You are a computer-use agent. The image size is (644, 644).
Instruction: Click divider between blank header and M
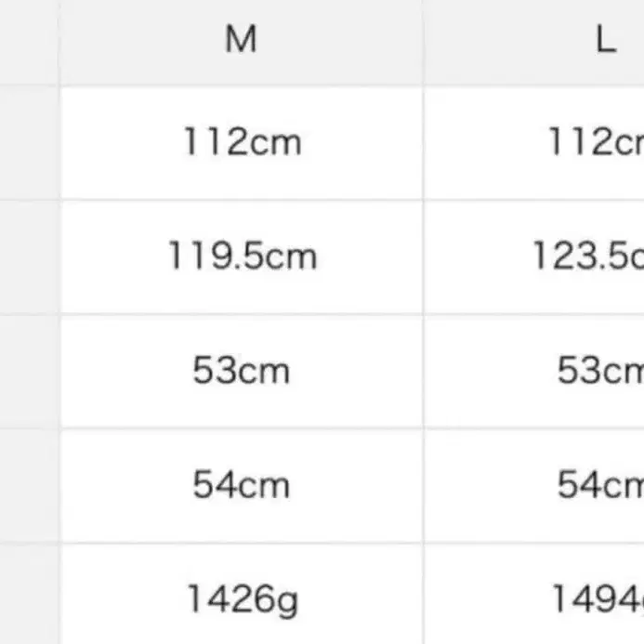click(x=59, y=40)
